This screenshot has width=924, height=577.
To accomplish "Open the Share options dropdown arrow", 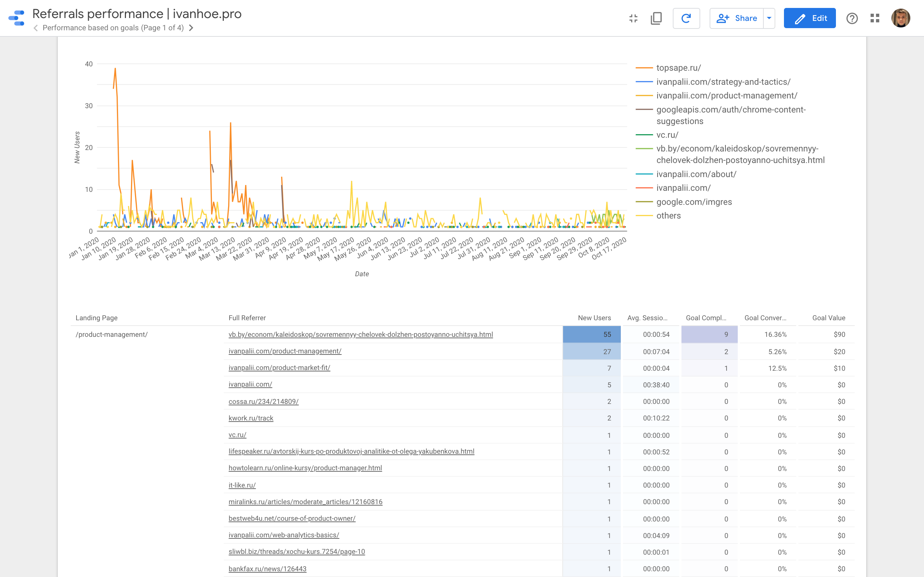I will click(768, 18).
